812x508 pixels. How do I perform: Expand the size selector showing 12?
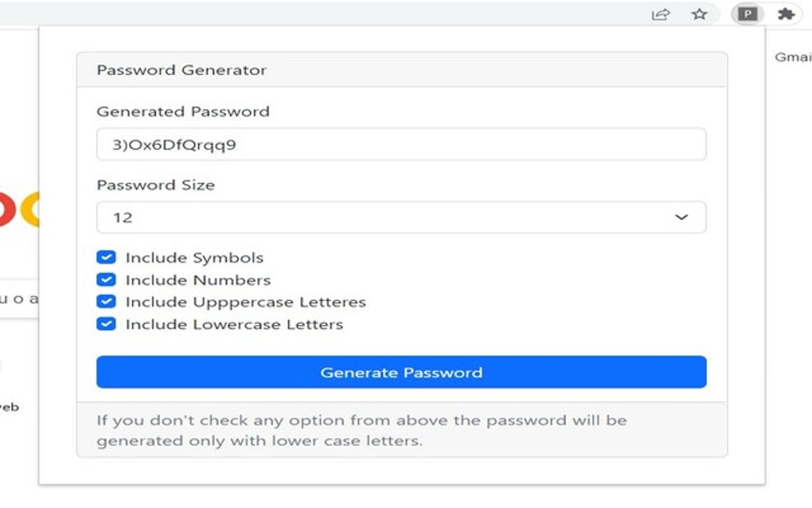coord(400,216)
